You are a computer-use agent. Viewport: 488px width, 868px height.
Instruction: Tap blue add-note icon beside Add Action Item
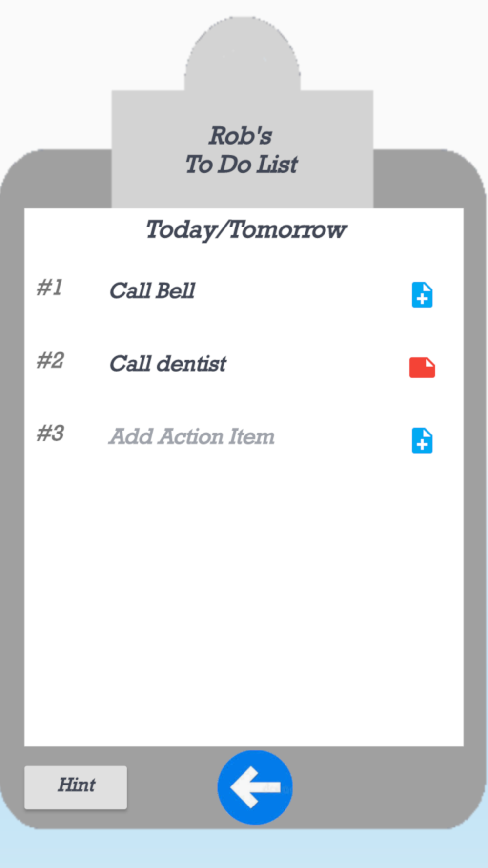tap(422, 441)
